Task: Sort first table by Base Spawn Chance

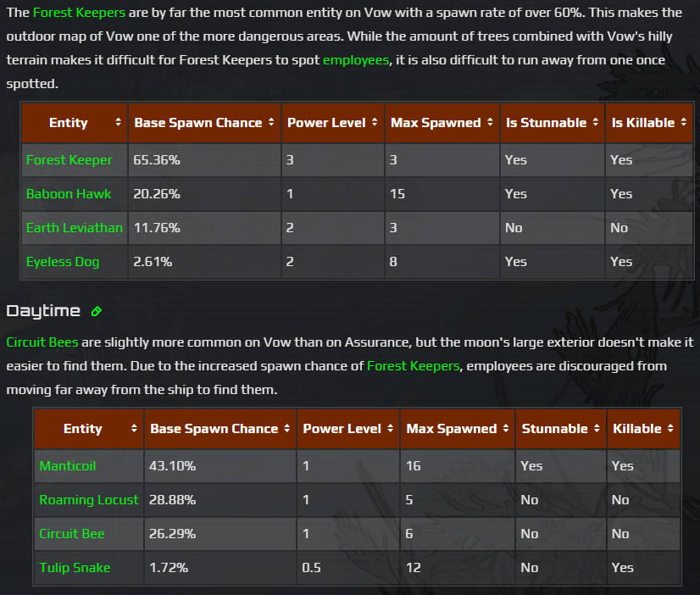Action: (271, 123)
